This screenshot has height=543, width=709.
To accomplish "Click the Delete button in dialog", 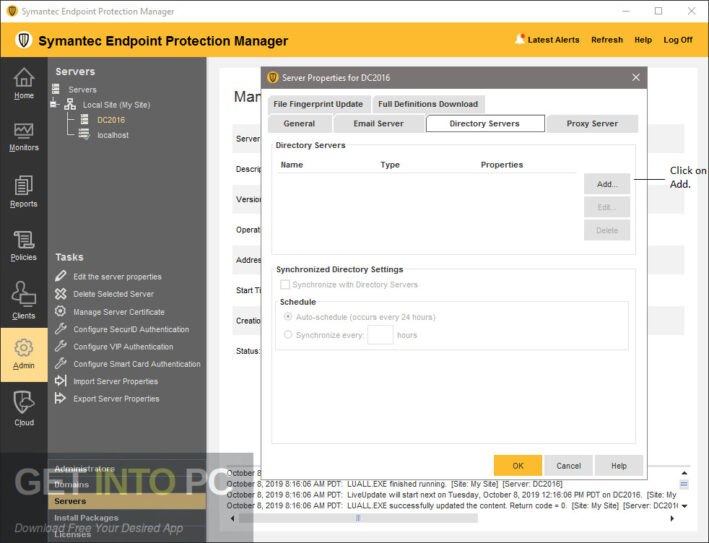I will 607,230.
